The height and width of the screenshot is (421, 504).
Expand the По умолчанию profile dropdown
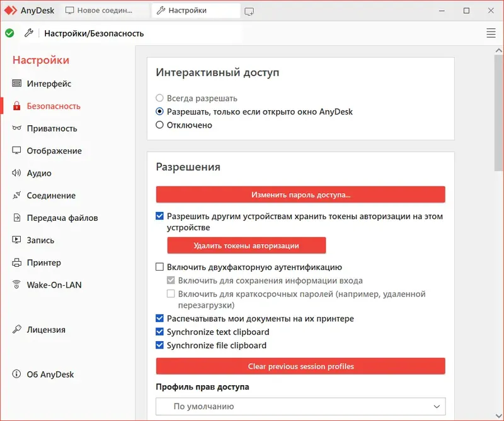(x=301, y=407)
